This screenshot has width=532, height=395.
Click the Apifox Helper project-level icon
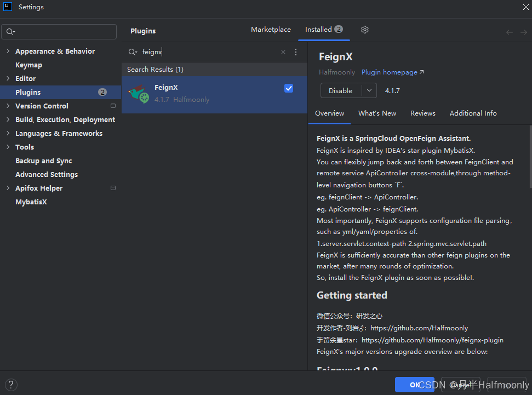pyautogui.click(x=113, y=188)
